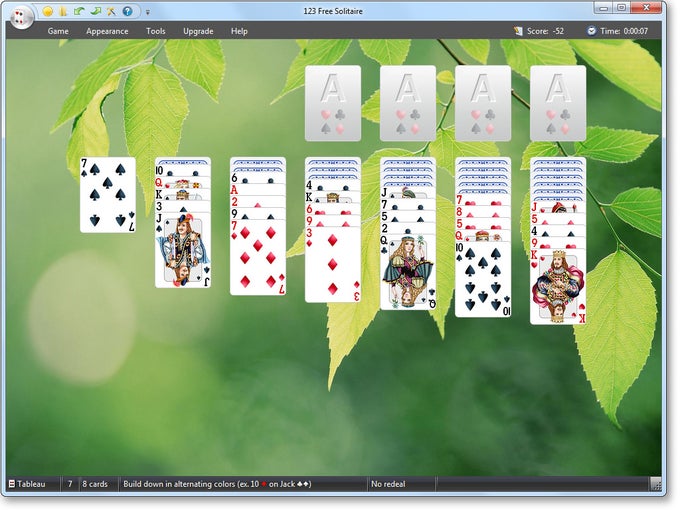Open the Help menu

tap(239, 31)
